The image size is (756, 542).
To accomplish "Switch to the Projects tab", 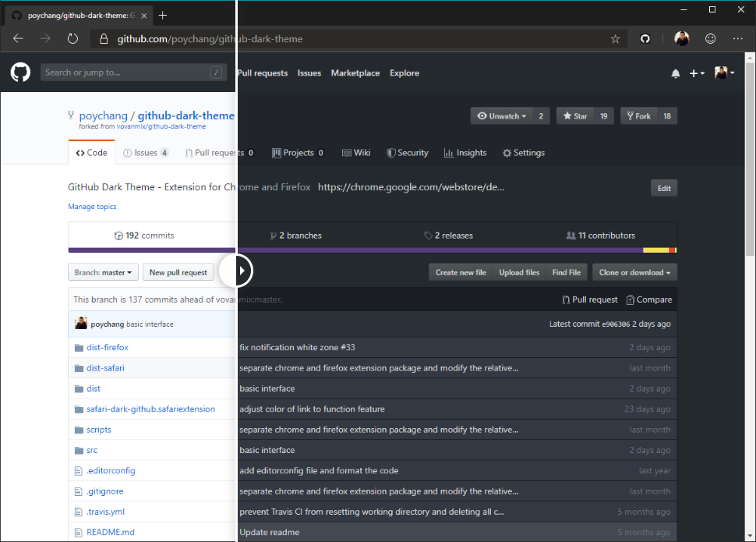I will click(298, 153).
